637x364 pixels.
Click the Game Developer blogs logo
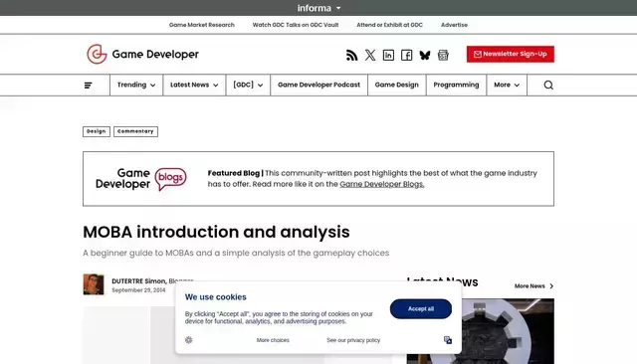point(141,179)
